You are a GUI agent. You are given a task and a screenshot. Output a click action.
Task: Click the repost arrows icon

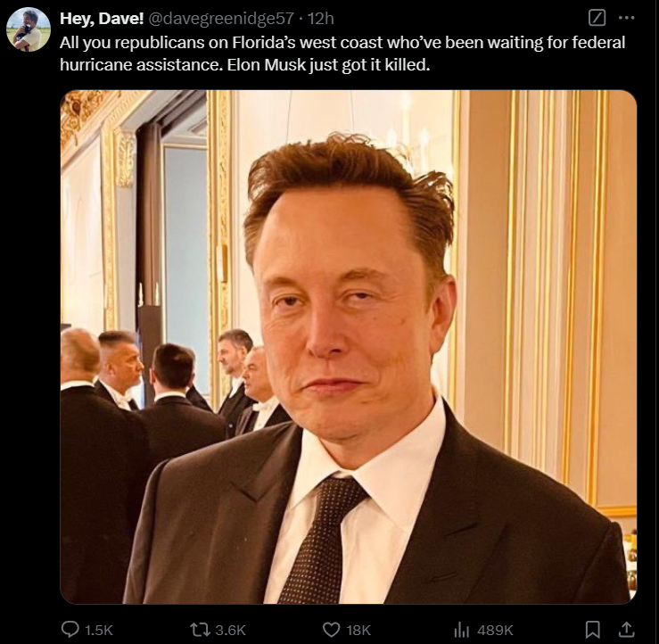click(x=200, y=630)
